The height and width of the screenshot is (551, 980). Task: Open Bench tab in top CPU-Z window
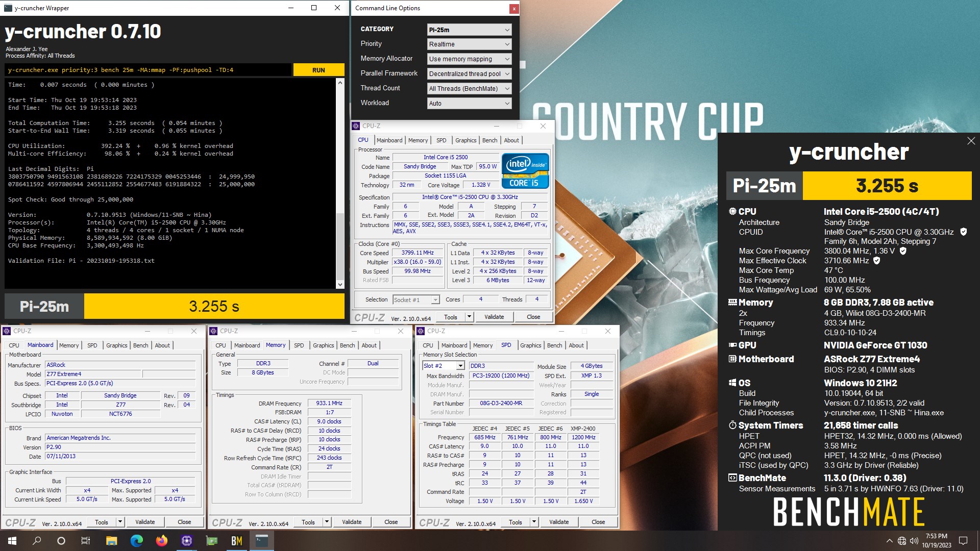[x=489, y=140]
